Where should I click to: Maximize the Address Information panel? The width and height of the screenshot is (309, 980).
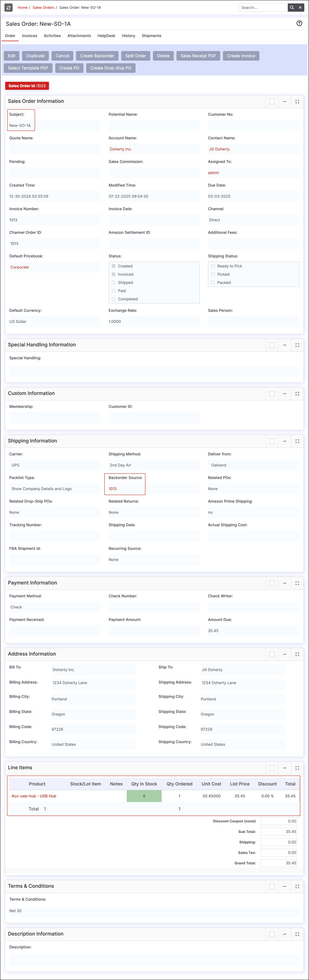coord(297,654)
